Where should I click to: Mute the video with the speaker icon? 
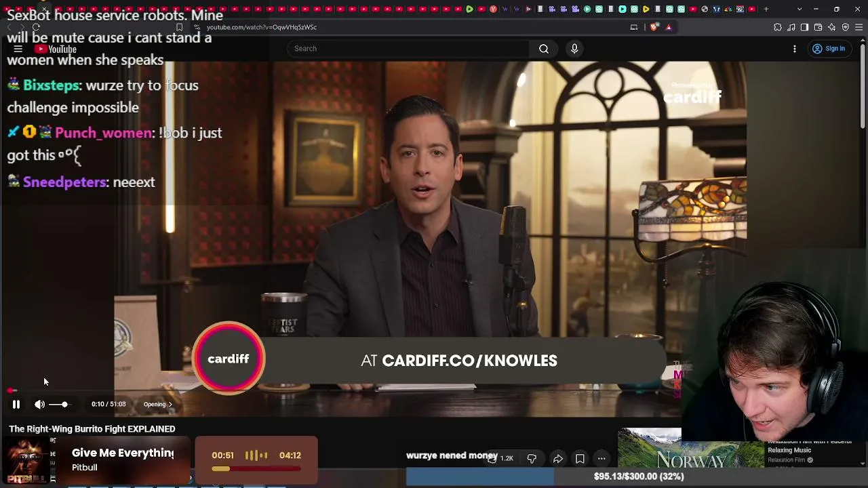[40, 405]
